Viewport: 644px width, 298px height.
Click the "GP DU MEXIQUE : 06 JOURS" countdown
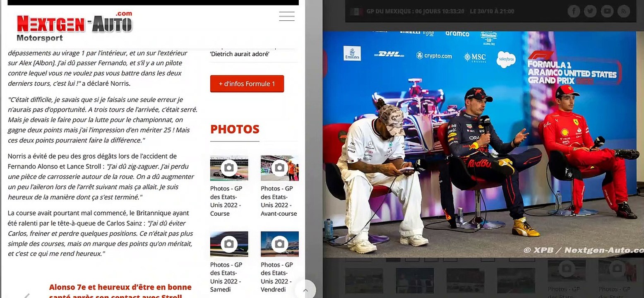415,12
